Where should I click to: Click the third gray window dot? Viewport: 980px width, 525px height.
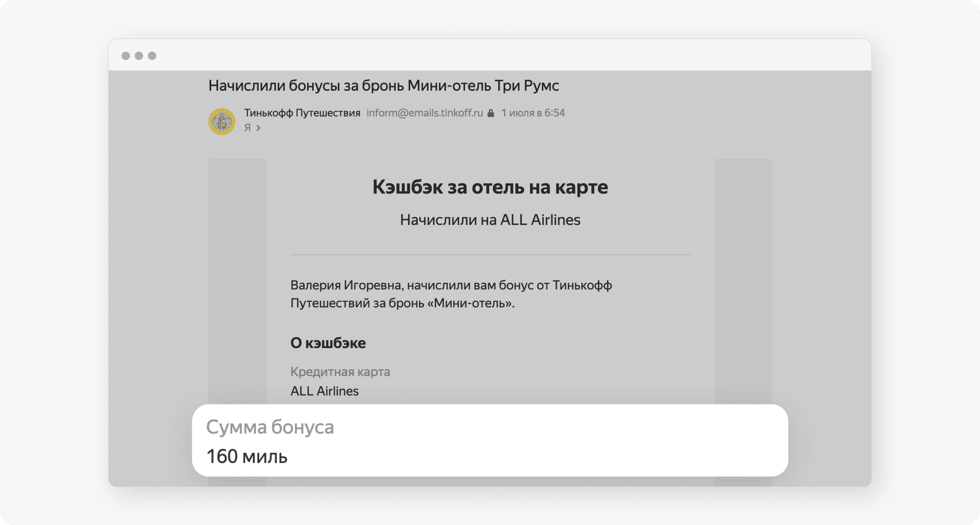(x=152, y=56)
